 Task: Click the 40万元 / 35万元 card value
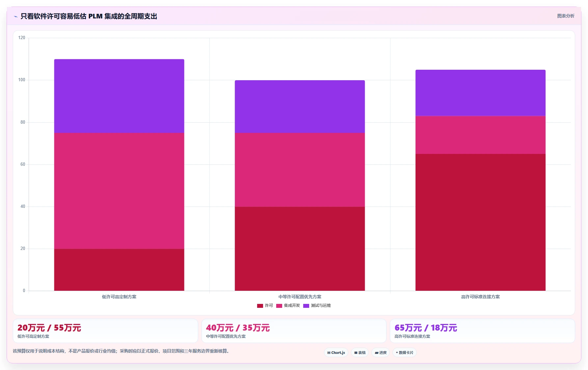238,328
